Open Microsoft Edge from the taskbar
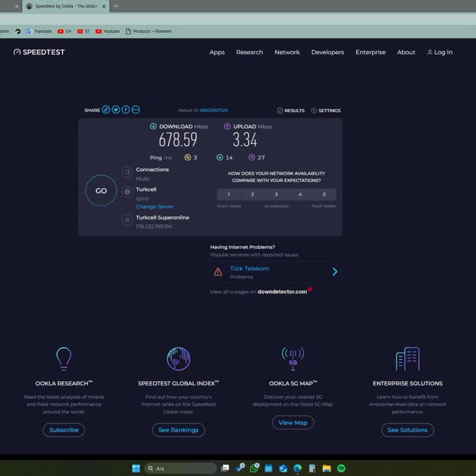476x476 pixels. click(x=297, y=469)
